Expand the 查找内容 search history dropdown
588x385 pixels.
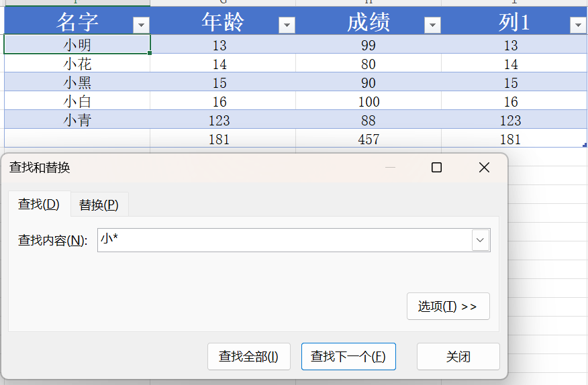coord(480,239)
